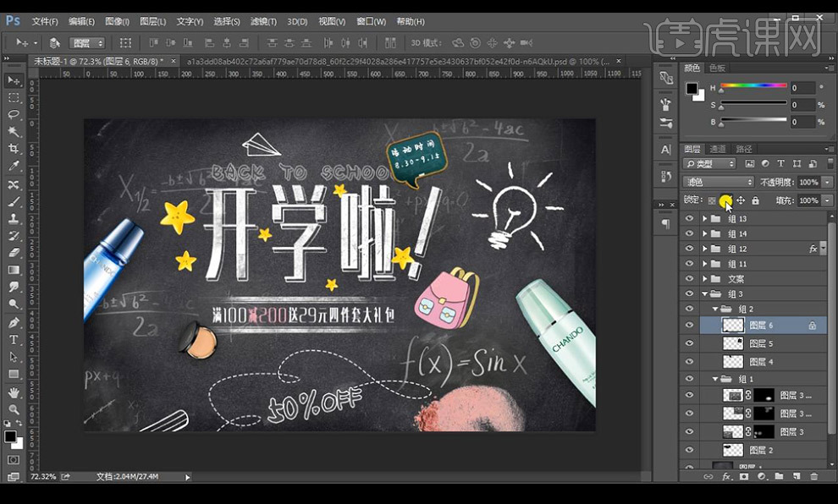Expand the 组 14 group
The width and height of the screenshot is (838, 504).
[705, 233]
